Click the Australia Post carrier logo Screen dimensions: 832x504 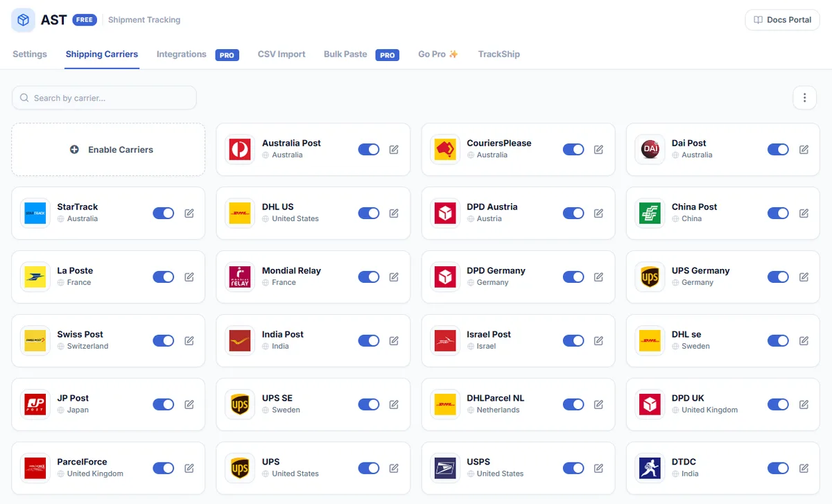click(240, 149)
